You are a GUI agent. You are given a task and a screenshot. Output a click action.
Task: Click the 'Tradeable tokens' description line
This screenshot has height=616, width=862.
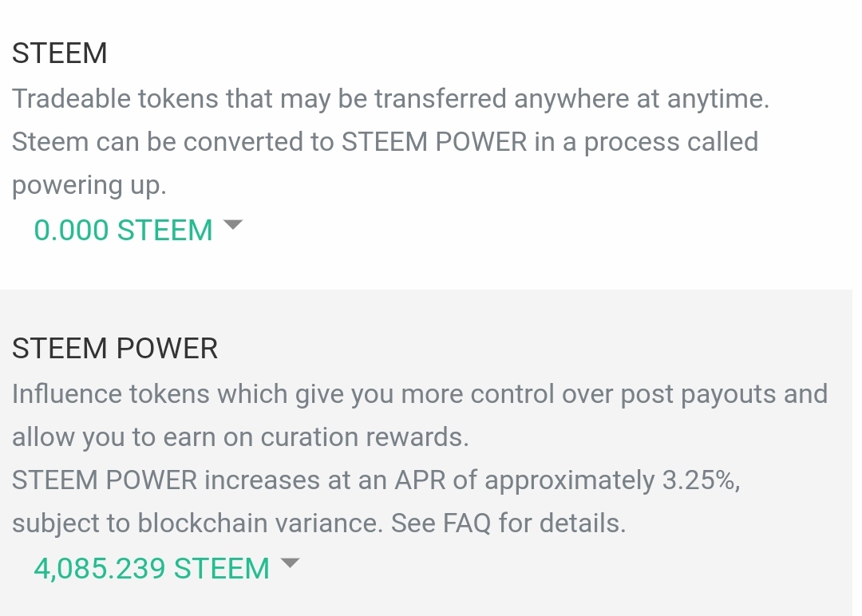391,99
